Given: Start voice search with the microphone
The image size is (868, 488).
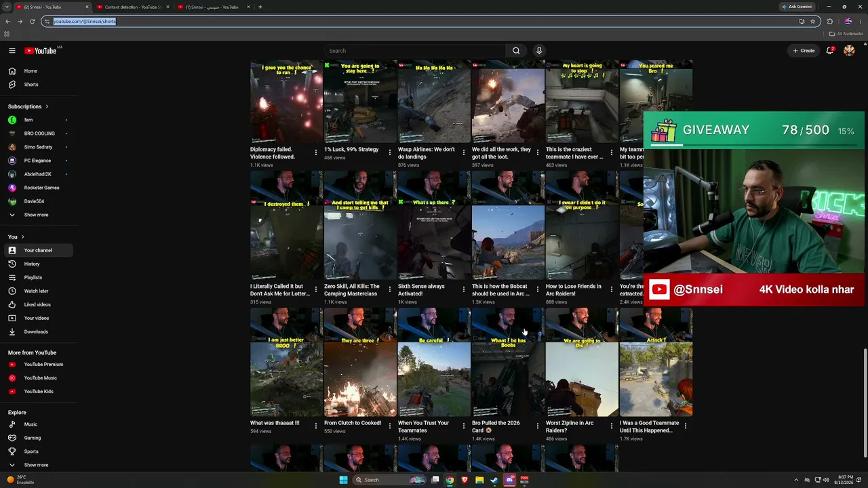Looking at the screenshot, I should 539,51.
